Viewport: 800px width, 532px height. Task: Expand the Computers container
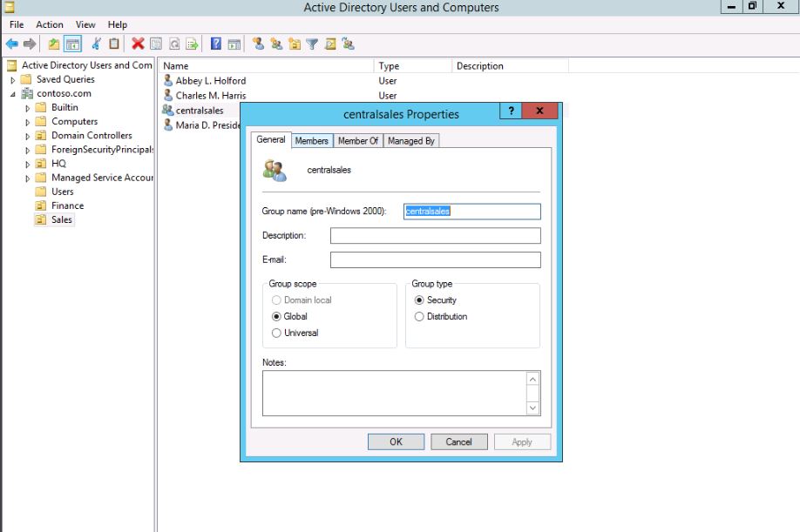point(28,122)
